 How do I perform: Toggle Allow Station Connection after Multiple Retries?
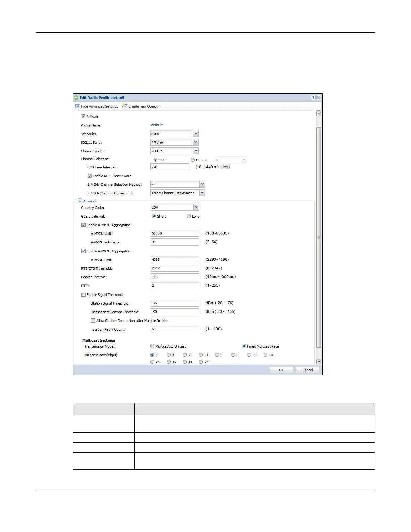click(93, 321)
